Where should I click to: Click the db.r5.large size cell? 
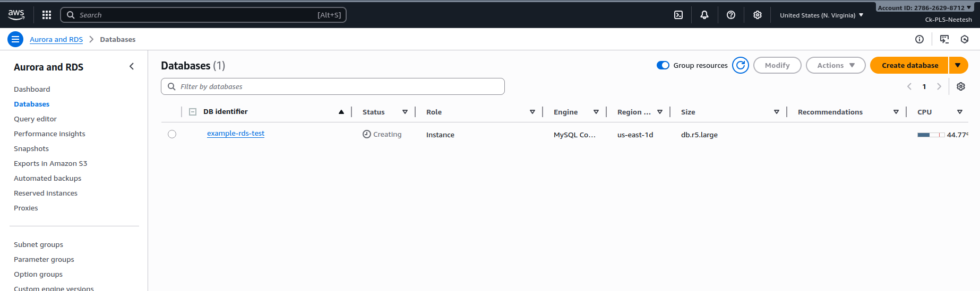click(699, 135)
